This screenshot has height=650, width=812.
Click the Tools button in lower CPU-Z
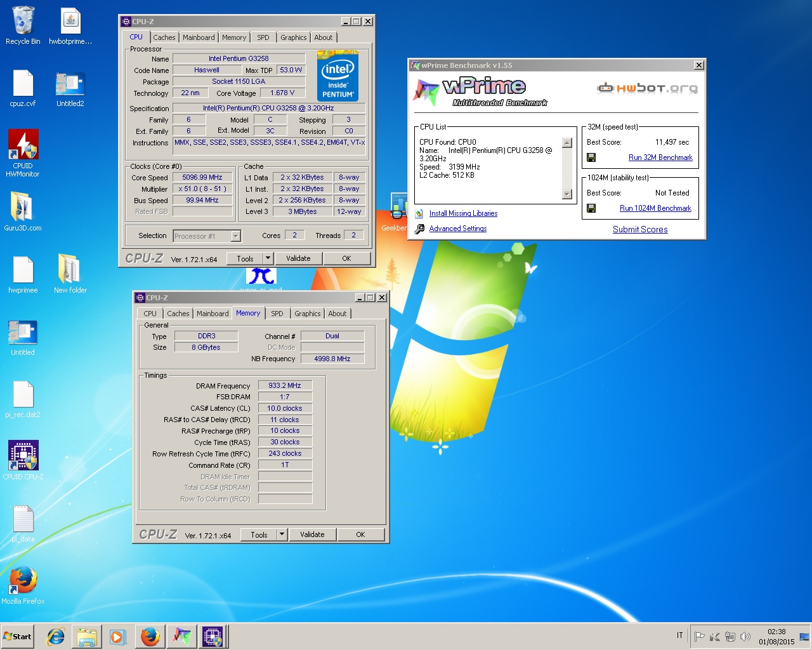tap(259, 534)
